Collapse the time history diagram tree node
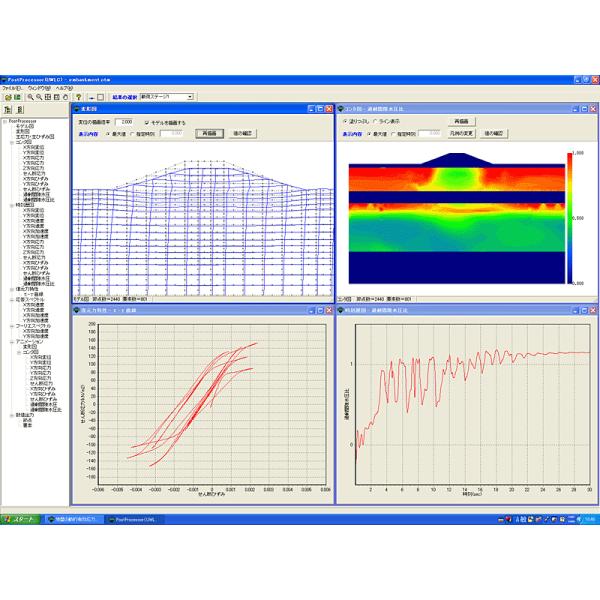Image resolution: width=600 pixels, height=600 pixels. pos(12,205)
